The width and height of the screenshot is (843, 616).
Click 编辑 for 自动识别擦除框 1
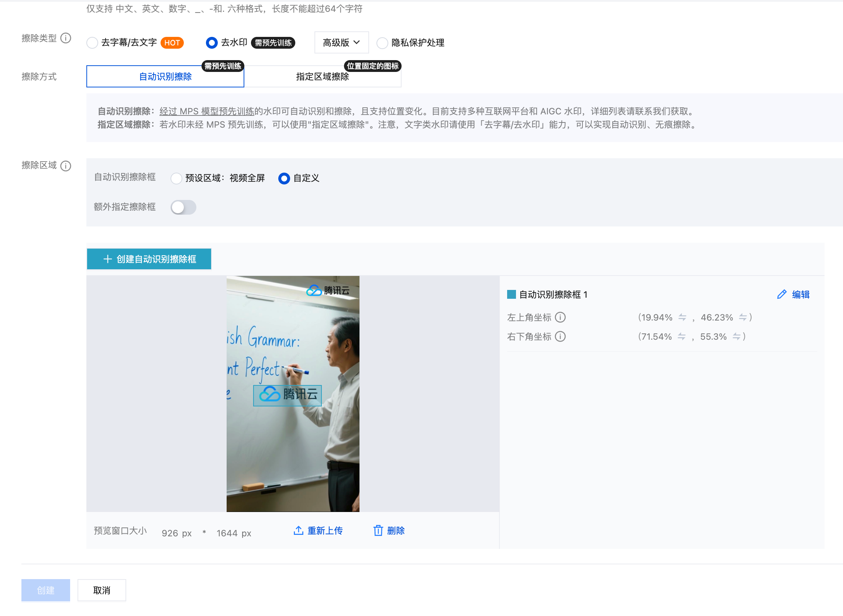[794, 295]
